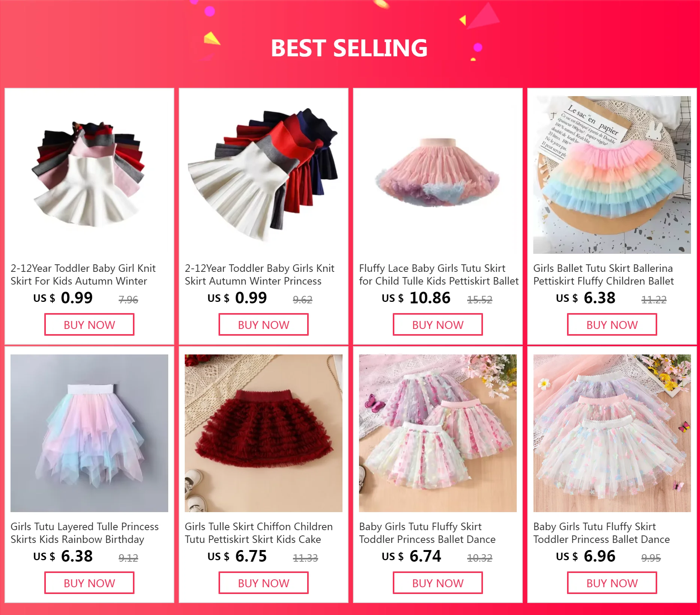Open the dark red ruffled skirt photo
Viewport: 700px width, 615px height.
pos(264,433)
